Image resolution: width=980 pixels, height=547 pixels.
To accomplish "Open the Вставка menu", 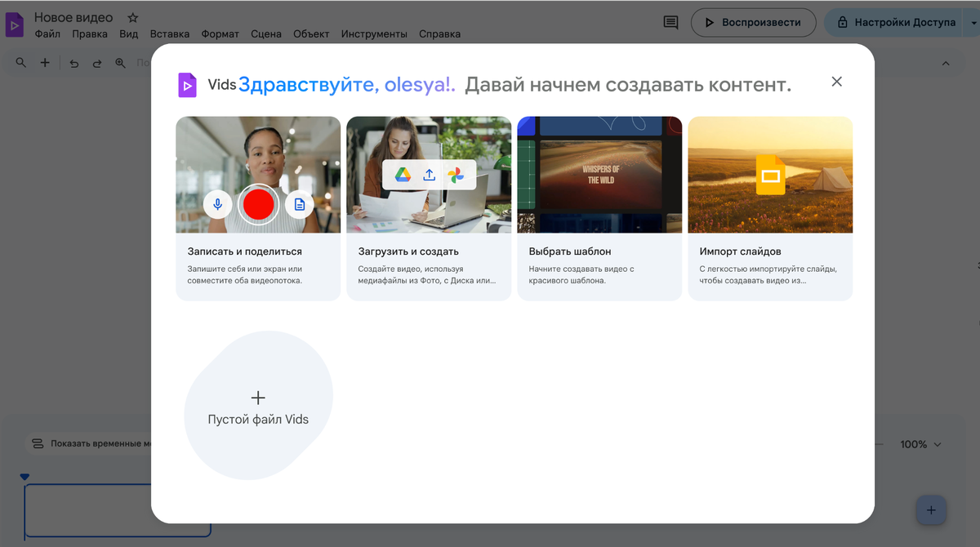I will [x=170, y=34].
